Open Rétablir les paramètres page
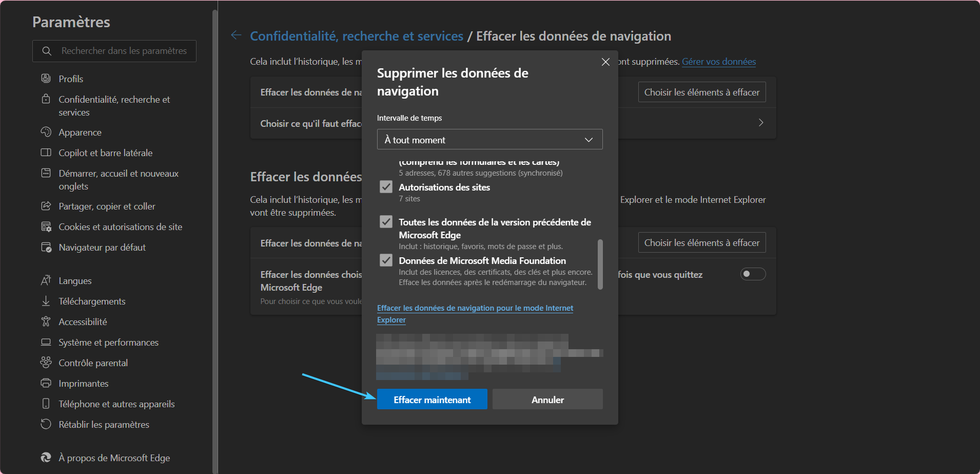This screenshot has width=980, height=474. tap(104, 425)
